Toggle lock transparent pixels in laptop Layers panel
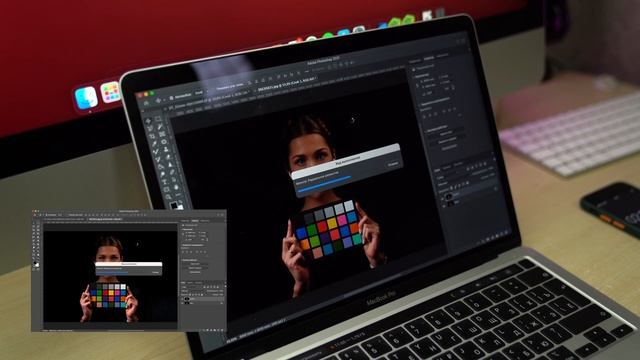Image resolution: width=640 pixels, height=360 pixels. pos(451,187)
